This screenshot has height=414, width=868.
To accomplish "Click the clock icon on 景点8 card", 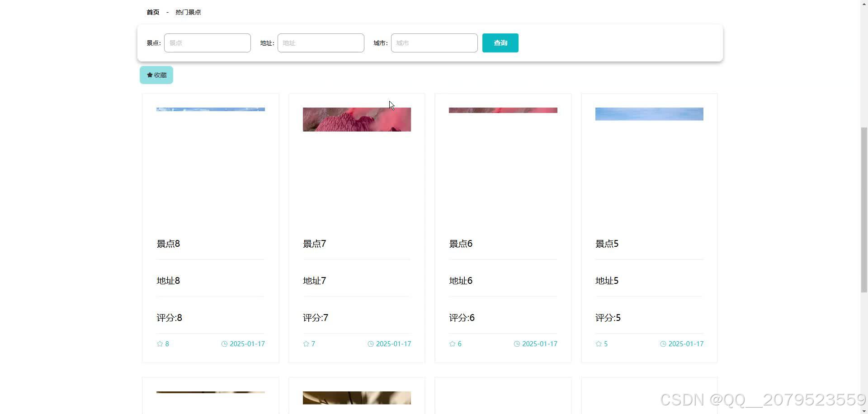I will coord(224,344).
